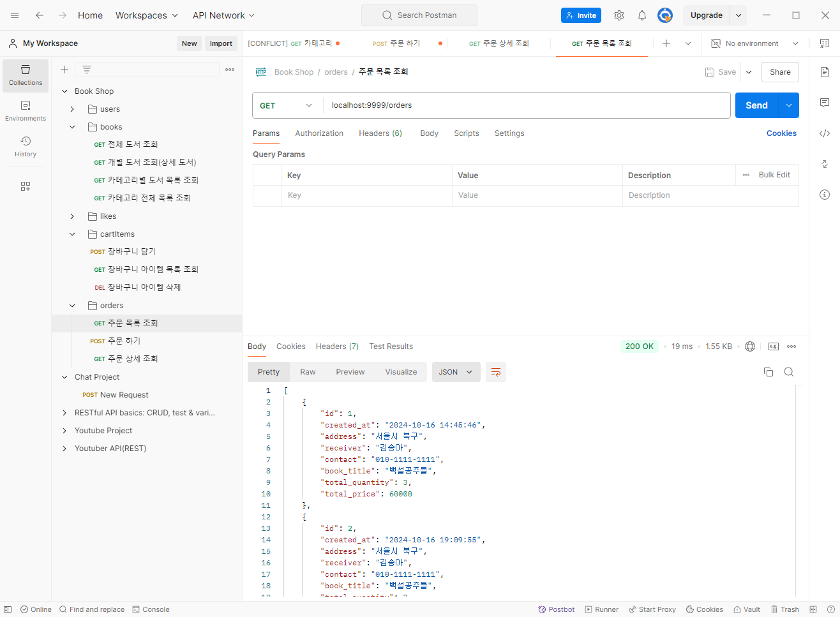Viewport: 840px width, 617px height.
Task: Expand the users folder
Action: [72, 109]
